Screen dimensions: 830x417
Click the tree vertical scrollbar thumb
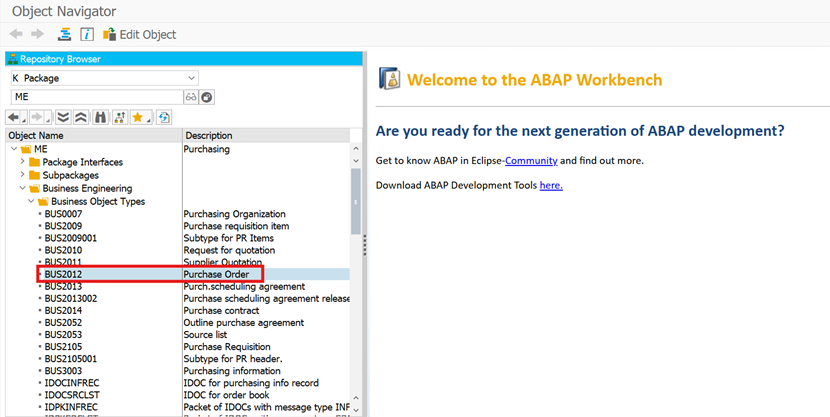[x=356, y=201]
